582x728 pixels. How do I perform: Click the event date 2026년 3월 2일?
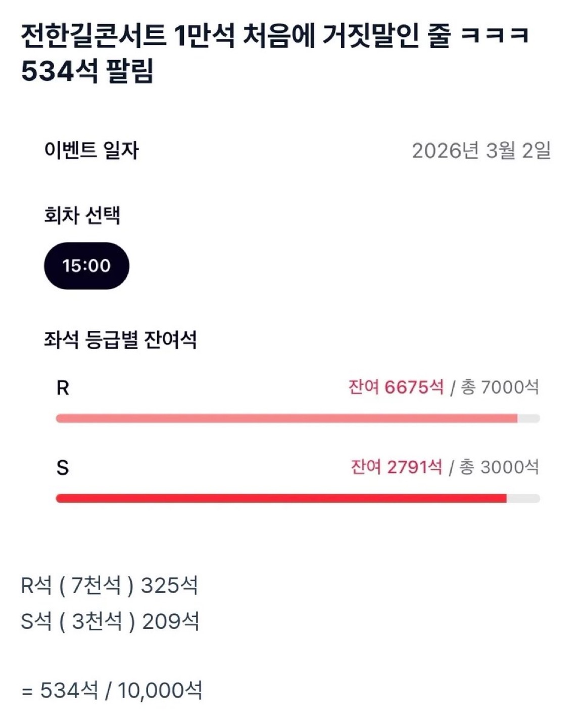pos(481,151)
